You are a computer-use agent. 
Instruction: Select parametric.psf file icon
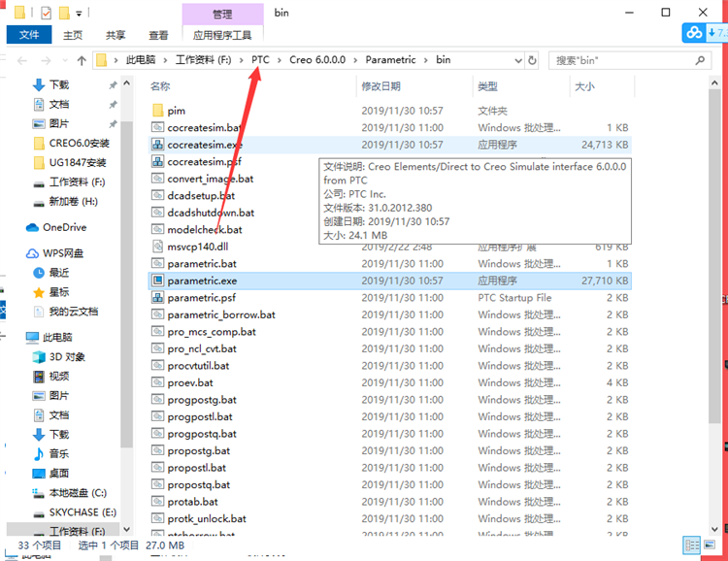[x=158, y=298]
